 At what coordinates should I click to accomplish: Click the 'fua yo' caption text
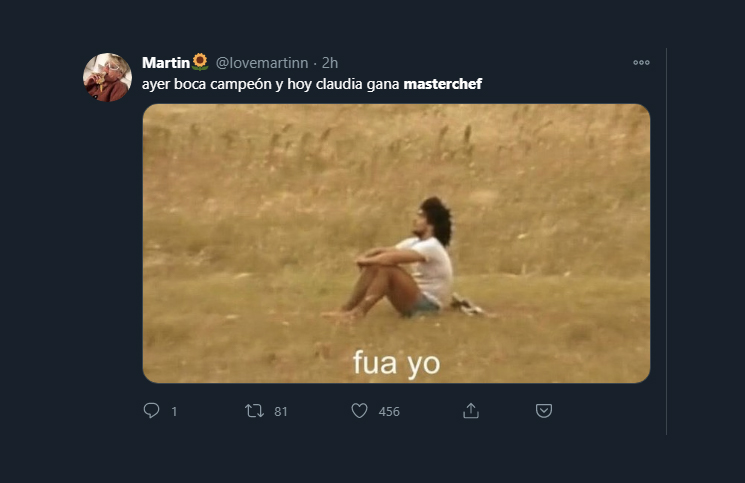point(397,363)
